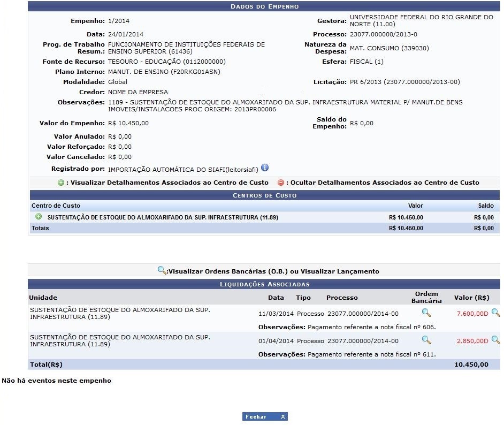The image size is (504, 425).
Task: Click FUNCIONAMENTO DE INSTITUIÇÕES FEDERAIS program text
Action: [186, 48]
